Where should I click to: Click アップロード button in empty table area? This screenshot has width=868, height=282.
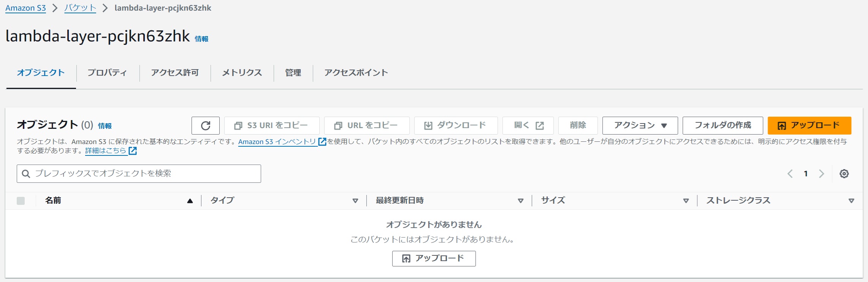click(434, 258)
